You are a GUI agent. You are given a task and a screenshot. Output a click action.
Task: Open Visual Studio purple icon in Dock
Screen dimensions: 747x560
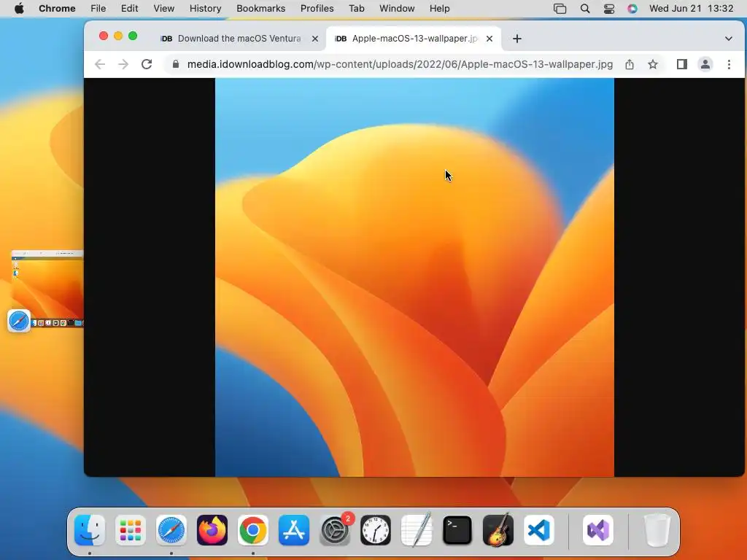598,530
